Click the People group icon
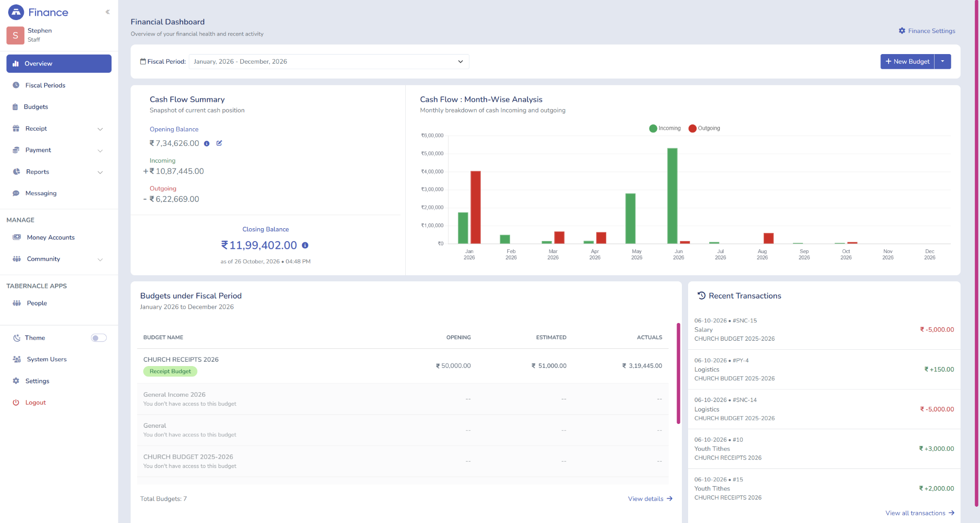 click(17, 303)
